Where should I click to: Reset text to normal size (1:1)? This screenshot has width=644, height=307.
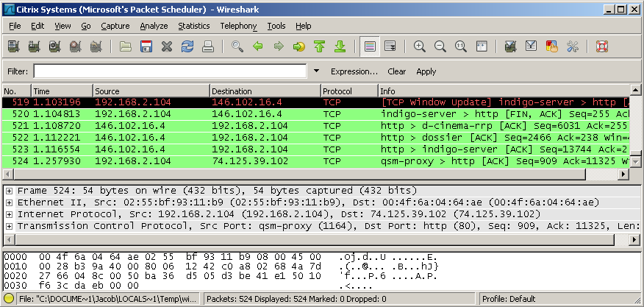click(461, 46)
